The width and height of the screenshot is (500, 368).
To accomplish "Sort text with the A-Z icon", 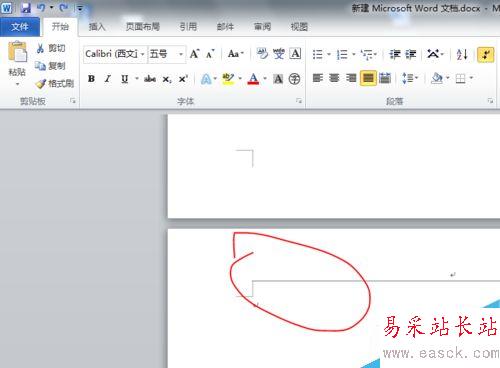I will [x=462, y=54].
